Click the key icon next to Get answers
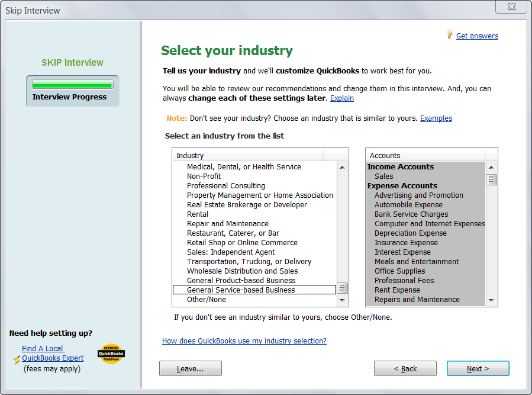Viewport: 532px width, 395px height. (x=450, y=36)
